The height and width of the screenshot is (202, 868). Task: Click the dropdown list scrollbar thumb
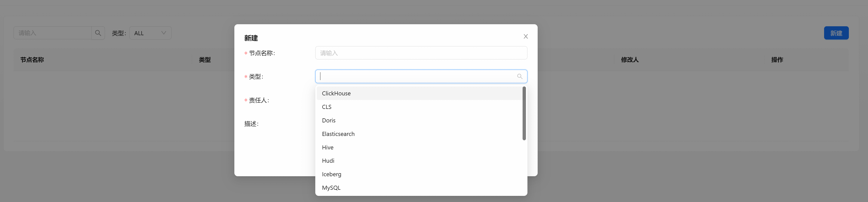pos(524,113)
